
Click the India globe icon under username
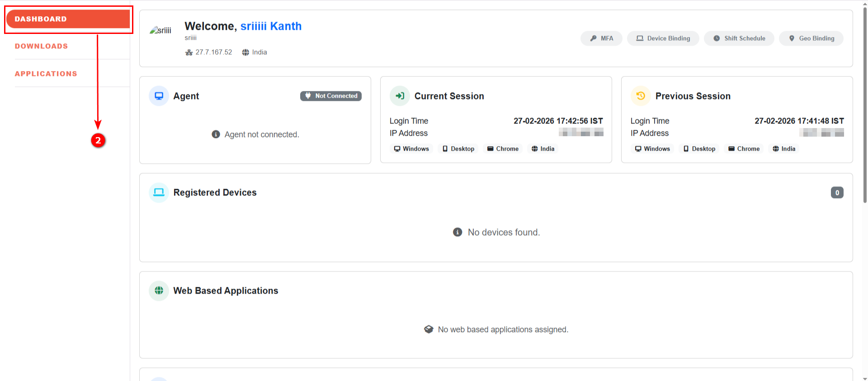(x=245, y=52)
